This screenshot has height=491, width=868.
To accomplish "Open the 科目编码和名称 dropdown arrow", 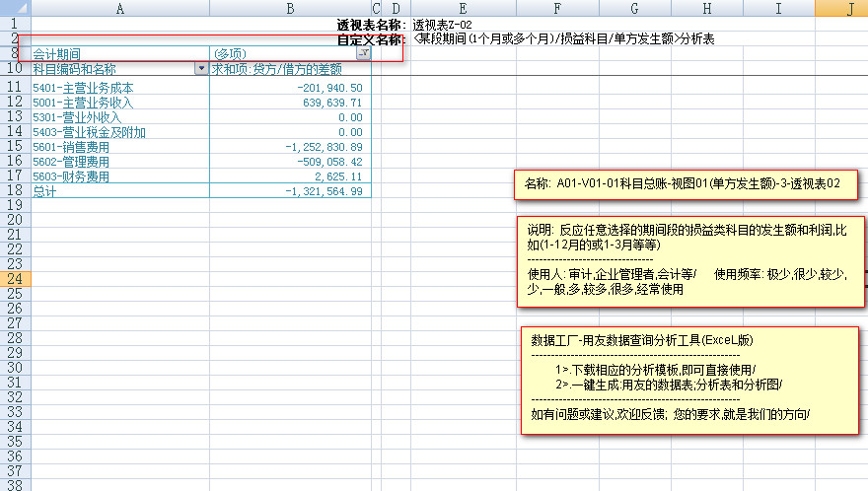I will [202, 69].
